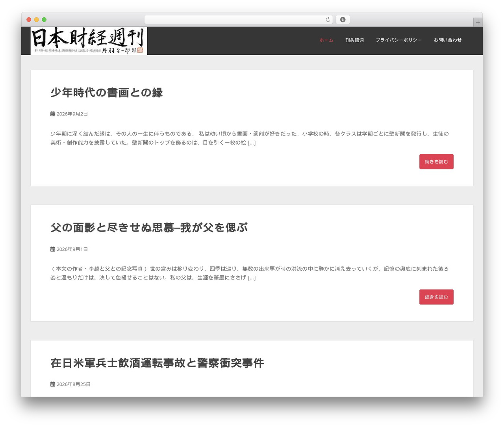Click 続きを読む for 少年時代の書画との縁
The image size is (504, 427).
pos(436,162)
